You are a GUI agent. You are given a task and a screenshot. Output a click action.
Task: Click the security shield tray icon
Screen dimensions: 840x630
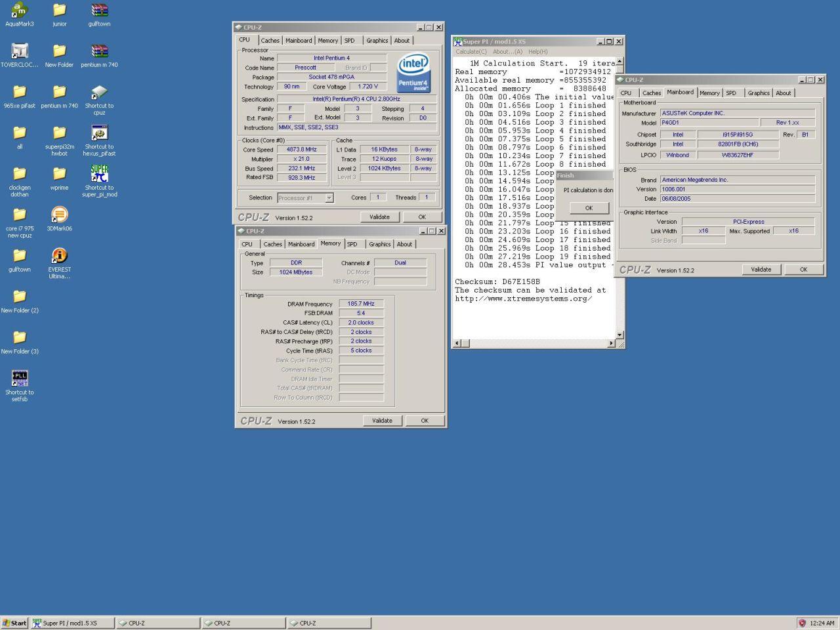tap(802, 623)
